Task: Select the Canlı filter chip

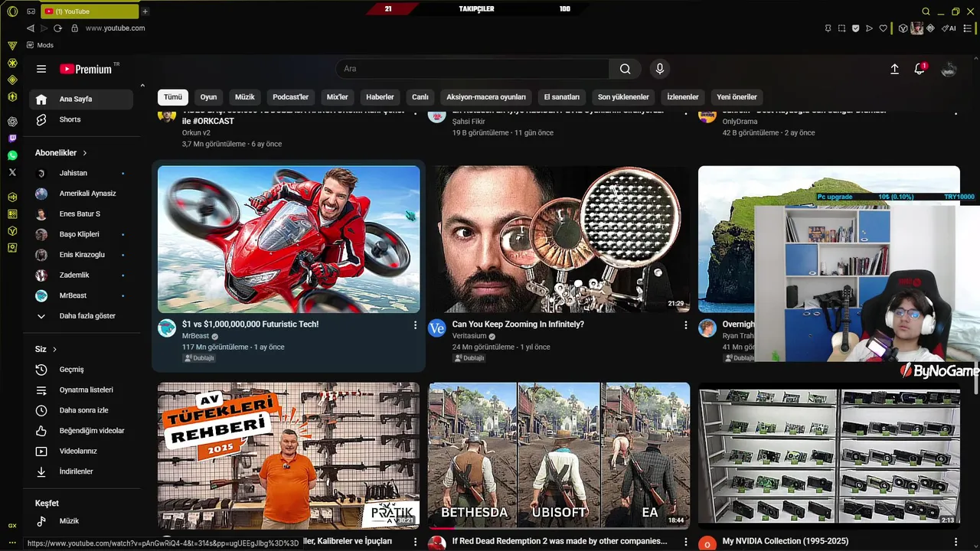Action: point(420,97)
